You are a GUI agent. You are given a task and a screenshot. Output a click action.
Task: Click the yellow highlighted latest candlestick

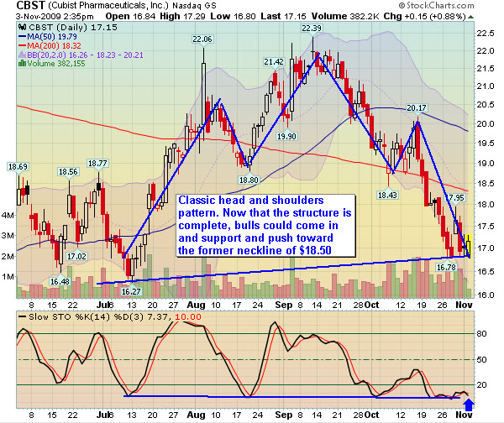pos(469,246)
